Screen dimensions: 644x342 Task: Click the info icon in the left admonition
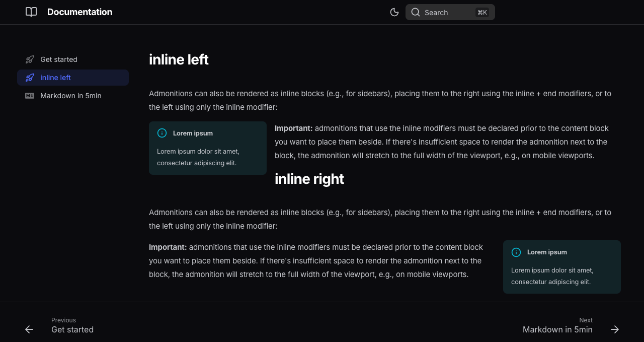point(162,133)
